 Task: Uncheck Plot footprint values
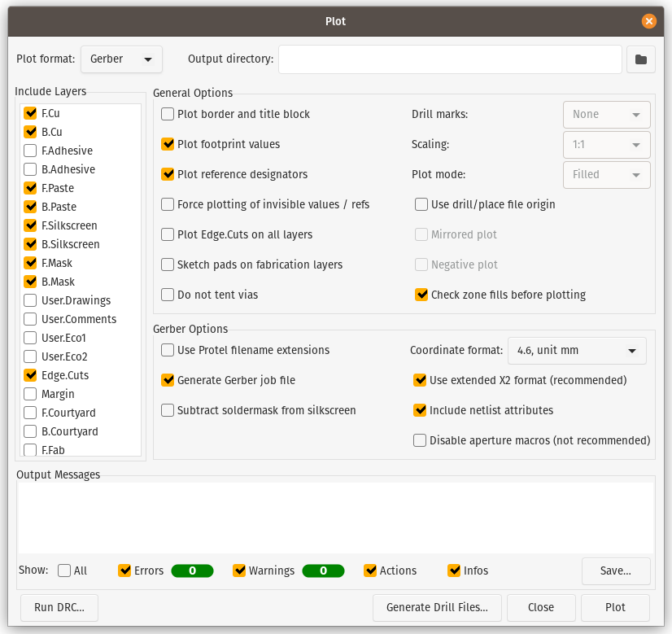[x=168, y=145]
